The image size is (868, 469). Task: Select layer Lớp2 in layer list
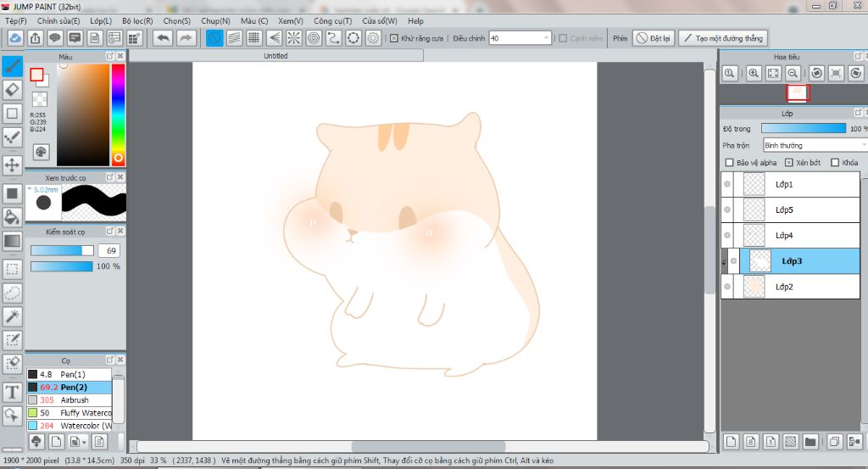click(790, 287)
